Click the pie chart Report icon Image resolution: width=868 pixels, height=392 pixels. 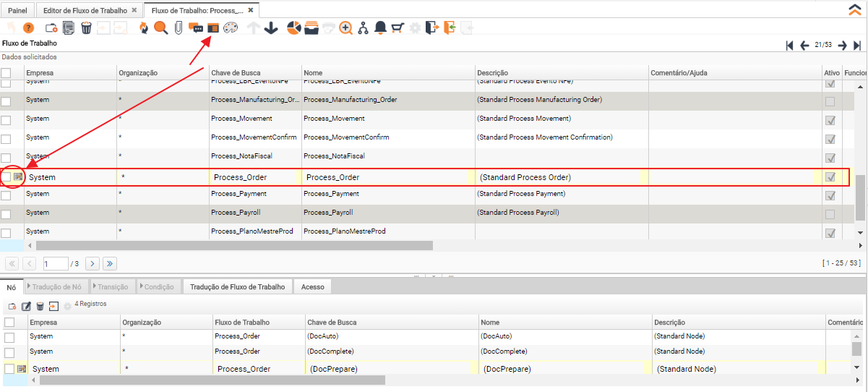[293, 28]
